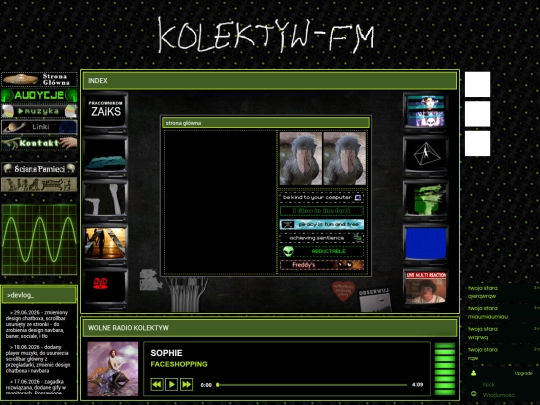
Task: Click the third white square box
Action: (477, 143)
